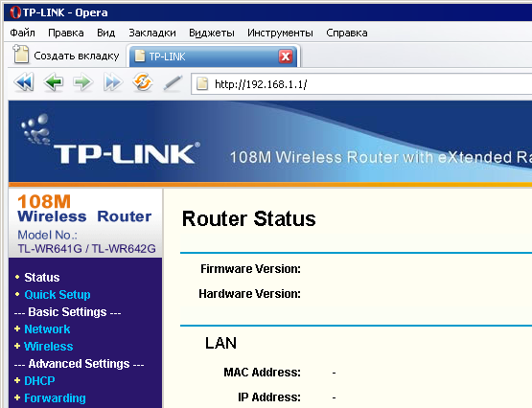Image resolution: width=532 pixels, height=408 pixels.
Task: Click the Opera logo in title bar
Action: (x=15, y=12)
